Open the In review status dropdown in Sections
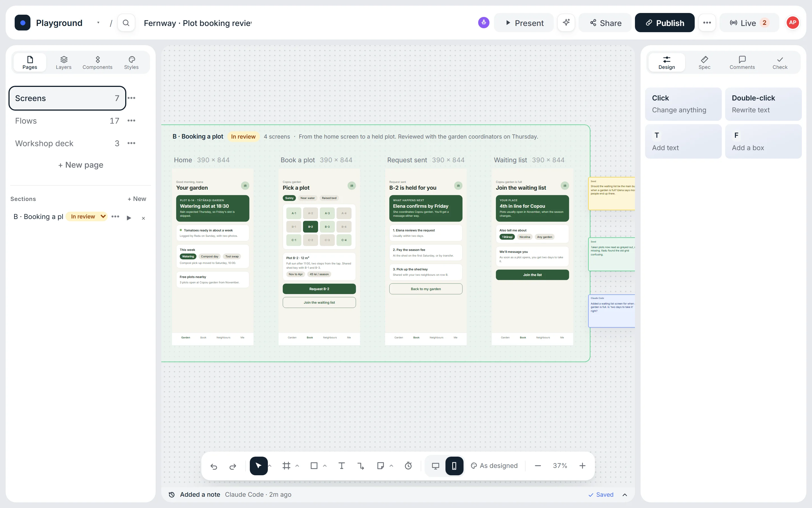The height and width of the screenshot is (508, 812). (87, 217)
